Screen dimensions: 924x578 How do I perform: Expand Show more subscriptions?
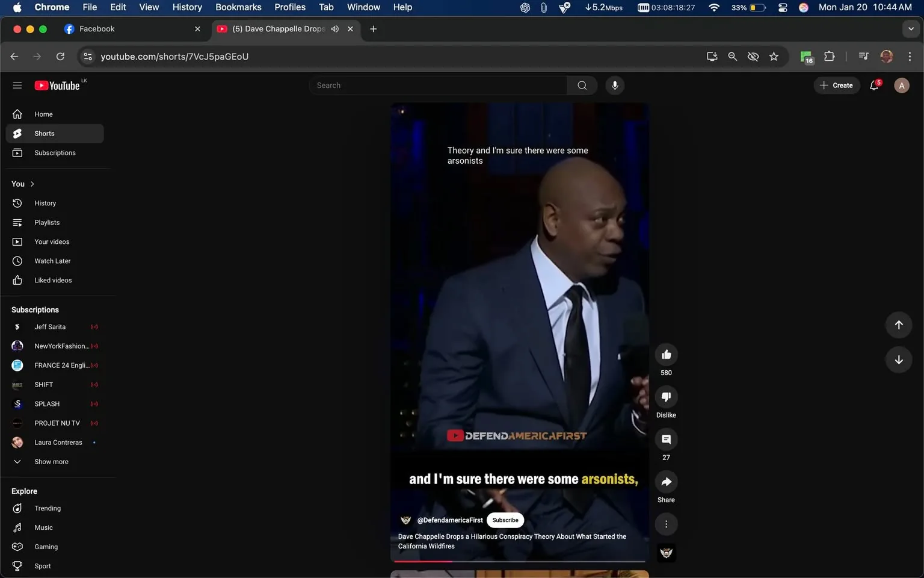51,462
